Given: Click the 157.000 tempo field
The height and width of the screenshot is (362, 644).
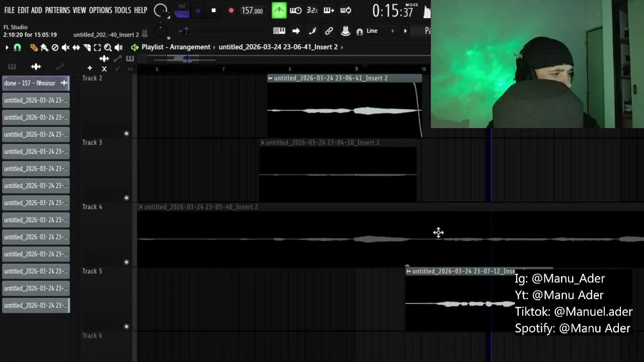Looking at the screenshot, I should click(252, 11).
